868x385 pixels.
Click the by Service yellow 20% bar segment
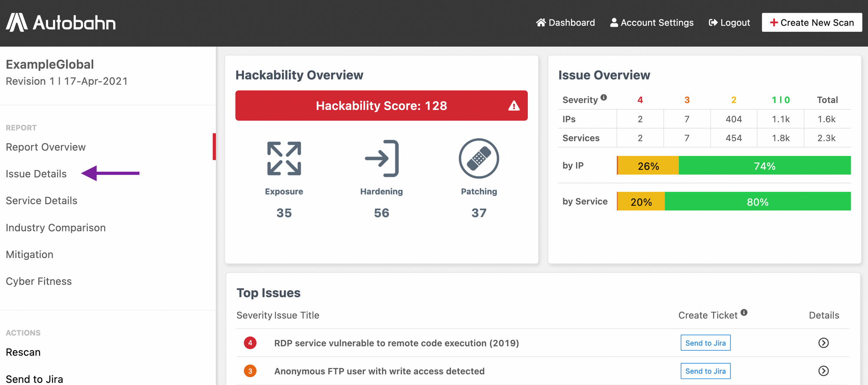coord(641,202)
